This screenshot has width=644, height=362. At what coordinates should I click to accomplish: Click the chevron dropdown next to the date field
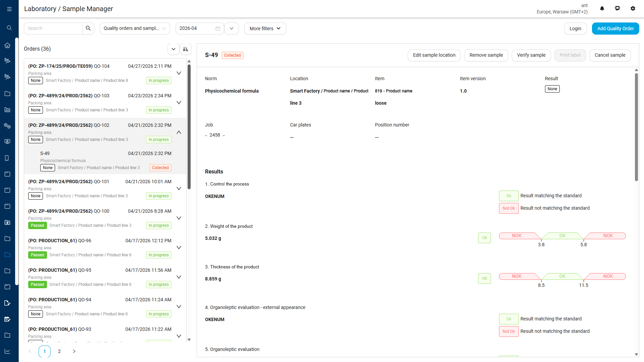[x=232, y=29]
